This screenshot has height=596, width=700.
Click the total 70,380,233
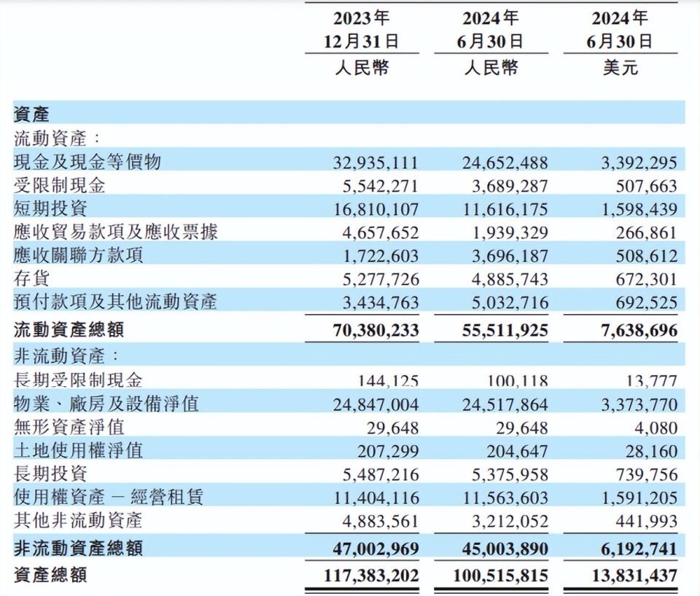pyautogui.click(x=376, y=331)
